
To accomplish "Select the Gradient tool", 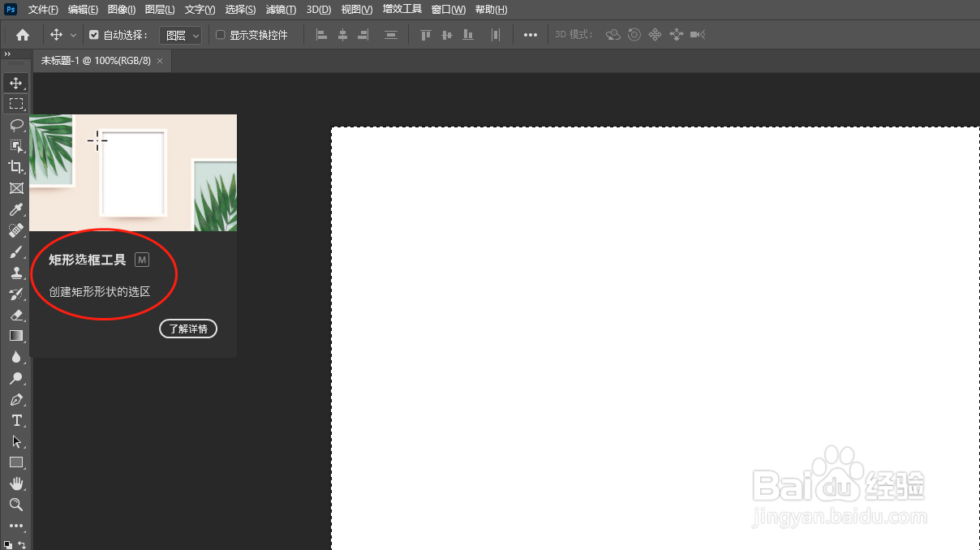I will coord(15,336).
